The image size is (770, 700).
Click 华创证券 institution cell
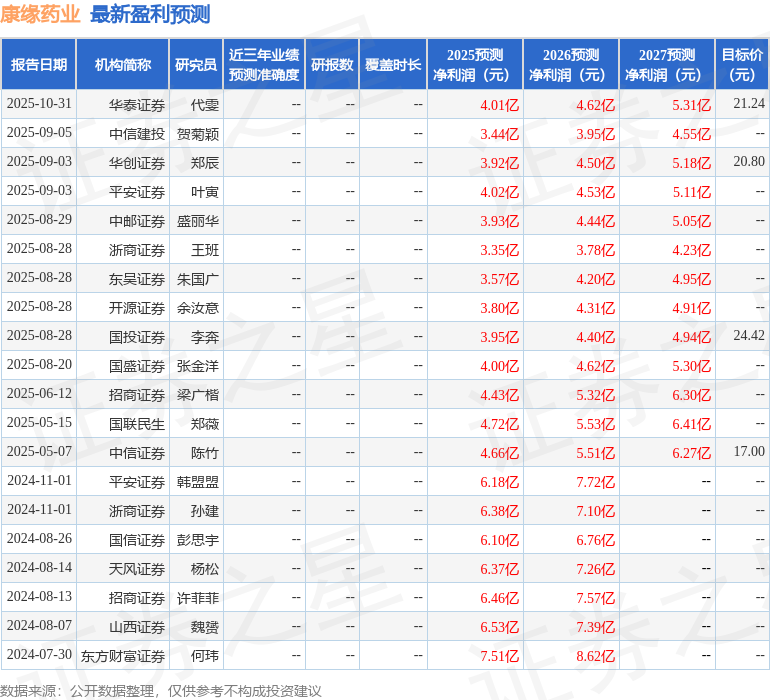[x=137, y=163]
